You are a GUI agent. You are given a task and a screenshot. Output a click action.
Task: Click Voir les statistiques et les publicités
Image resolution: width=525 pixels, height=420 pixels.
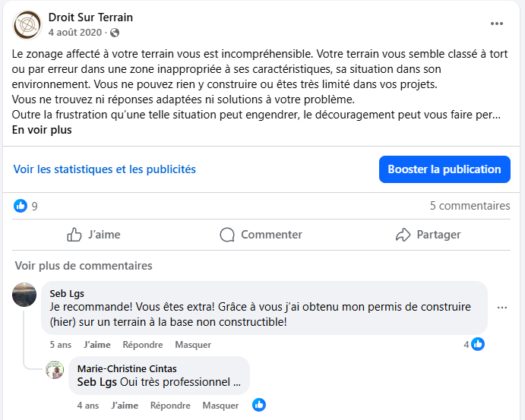point(104,169)
